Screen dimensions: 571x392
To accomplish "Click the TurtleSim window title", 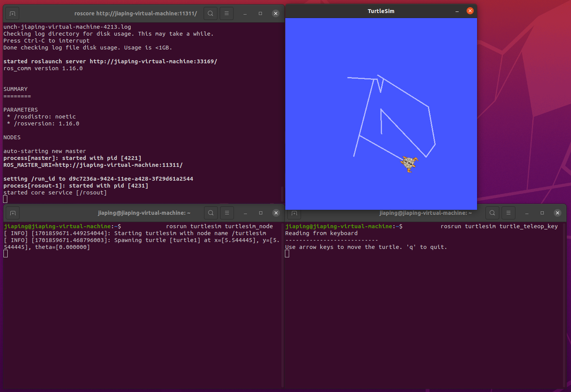I will coord(381,11).
